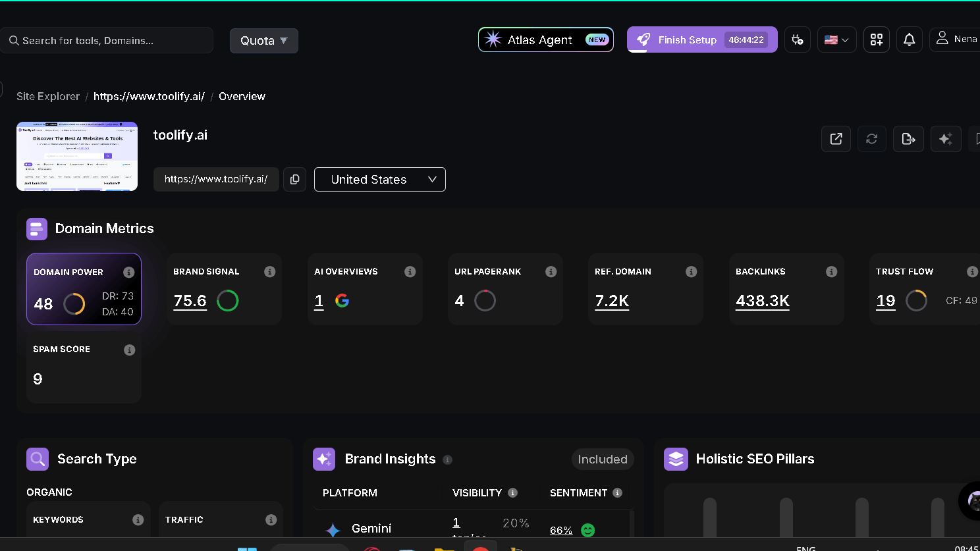Show organic Keywords info icon
This screenshot has width=980, height=551.
tap(138, 520)
